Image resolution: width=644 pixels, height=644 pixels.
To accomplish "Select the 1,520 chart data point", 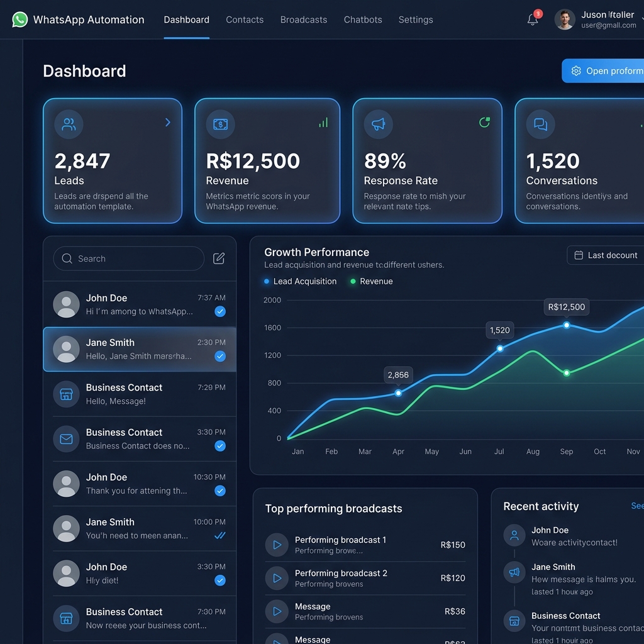I will tap(500, 348).
